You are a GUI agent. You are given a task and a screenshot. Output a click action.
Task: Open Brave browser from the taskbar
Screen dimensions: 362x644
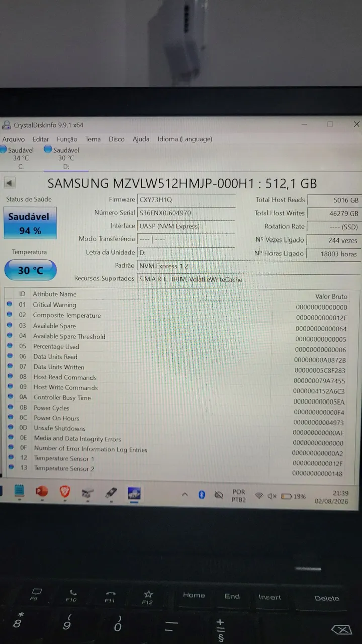tap(65, 492)
